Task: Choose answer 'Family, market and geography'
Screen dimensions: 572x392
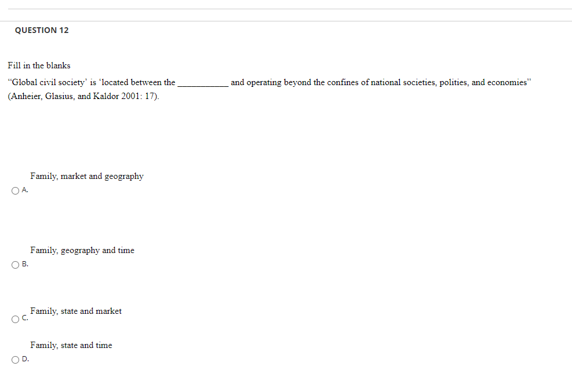Action: tap(87, 176)
